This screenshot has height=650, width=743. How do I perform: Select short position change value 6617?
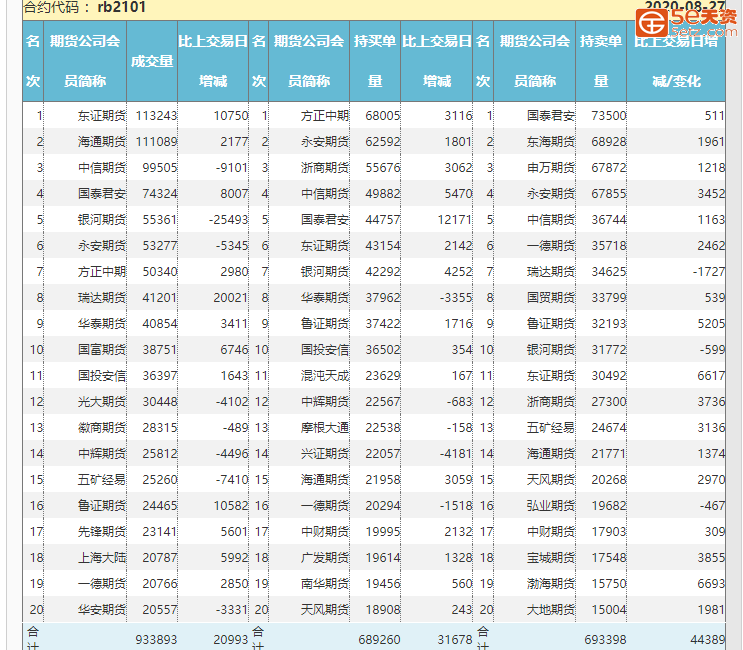pyautogui.click(x=711, y=376)
